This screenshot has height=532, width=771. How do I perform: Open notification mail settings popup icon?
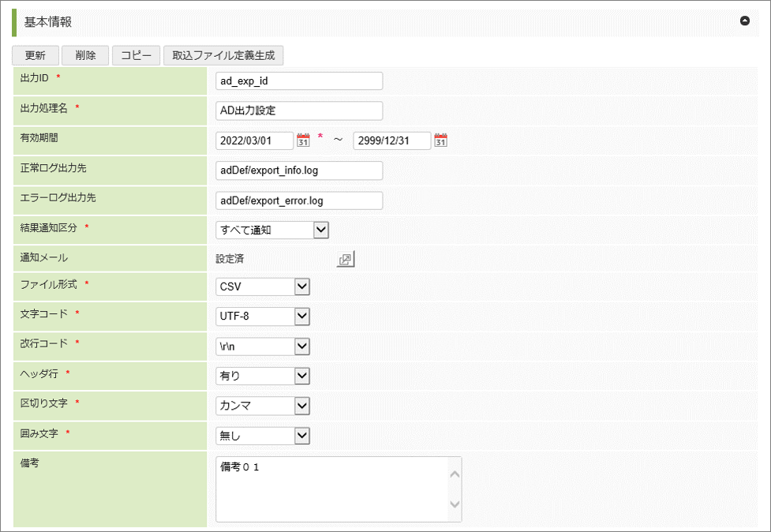(x=346, y=259)
